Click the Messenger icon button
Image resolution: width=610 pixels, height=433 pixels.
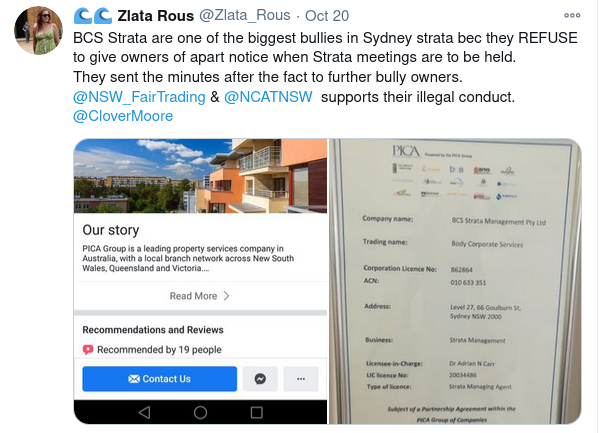[260, 379]
